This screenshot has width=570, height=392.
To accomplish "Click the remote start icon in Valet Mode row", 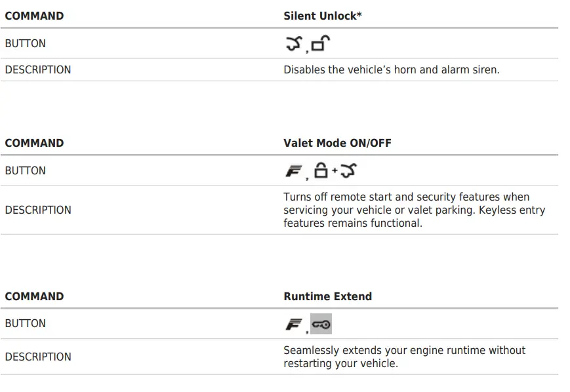I will pyautogui.click(x=348, y=172).
